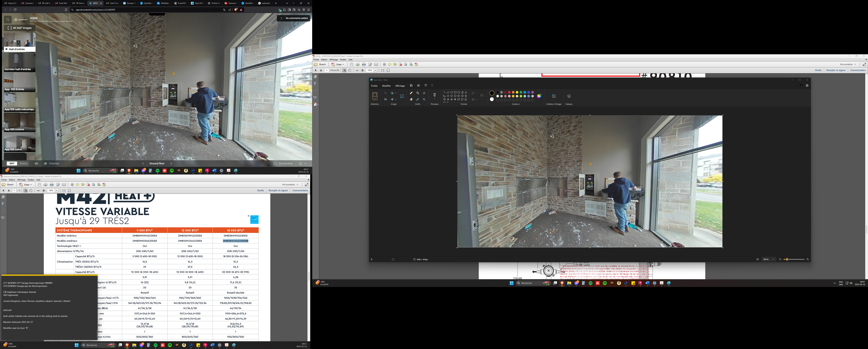The height and width of the screenshot is (349, 868).
Task: Switch the view toggle to Sketch
Action: pos(24,164)
